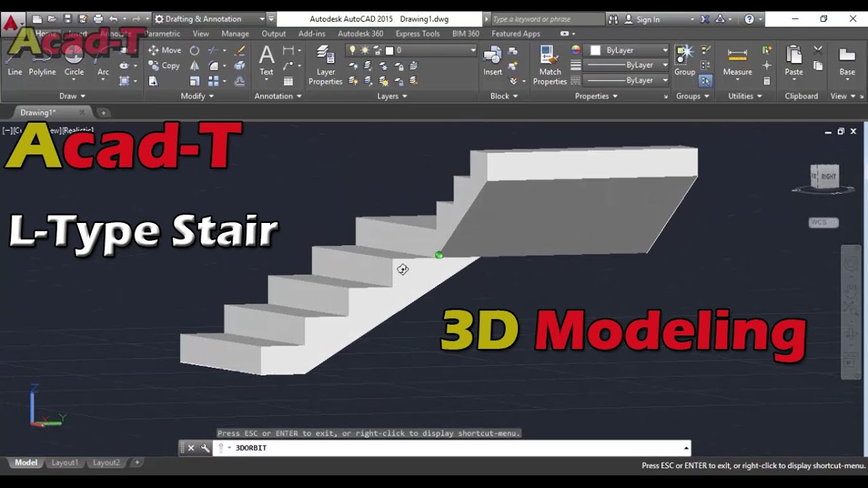Click the Save As icon
Screen dimensions: 868x488
coord(83,19)
